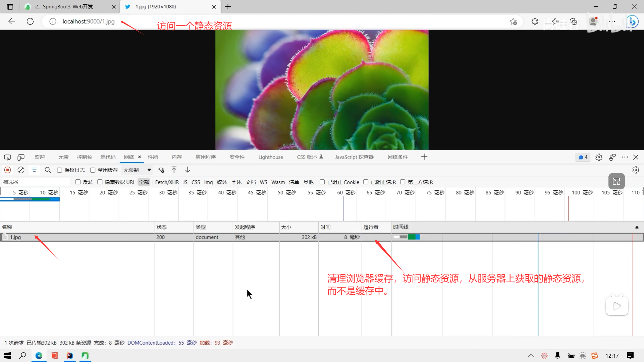The image size is (644, 362).
Task: Open network search magnifier
Action: click(48, 170)
